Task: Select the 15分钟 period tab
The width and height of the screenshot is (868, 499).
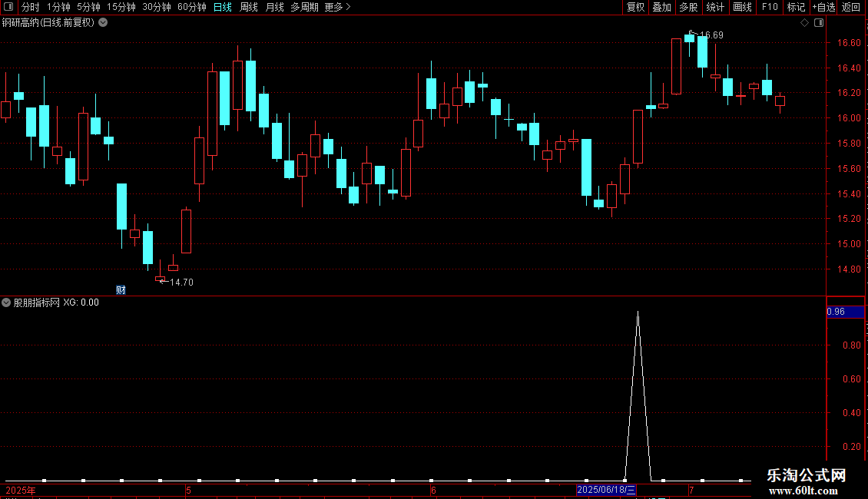Action: (x=121, y=7)
